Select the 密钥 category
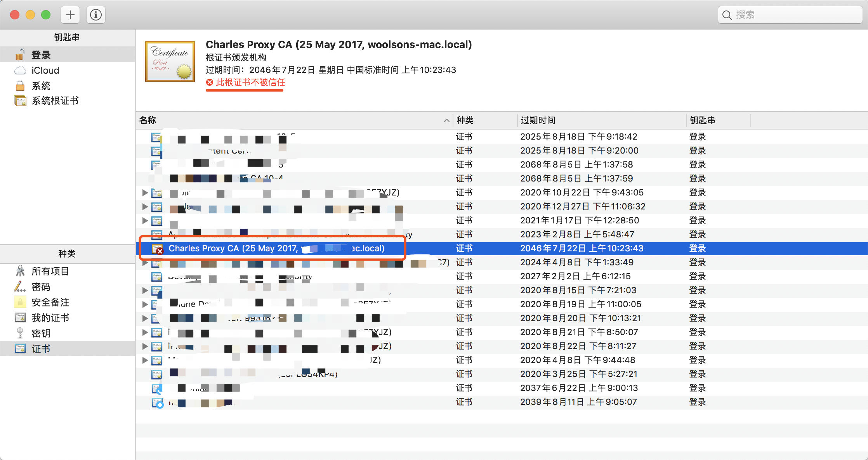The height and width of the screenshot is (460, 868). click(x=41, y=333)
